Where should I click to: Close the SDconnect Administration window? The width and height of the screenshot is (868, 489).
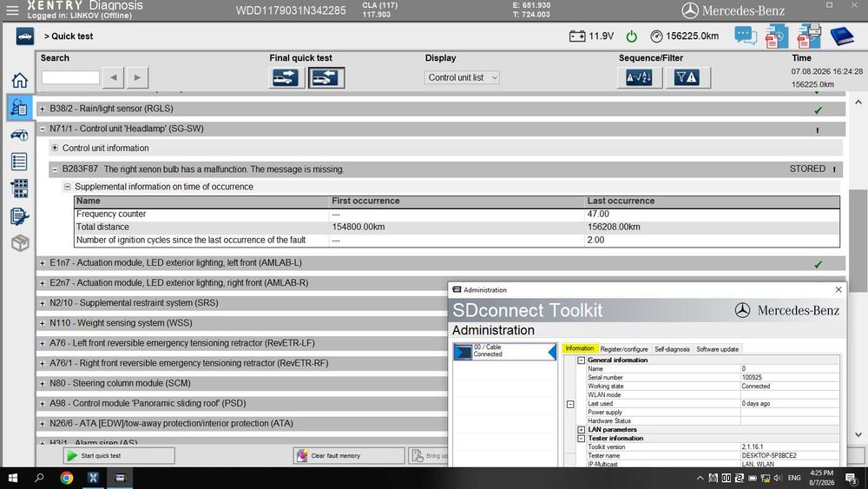[x=838, y=289]
